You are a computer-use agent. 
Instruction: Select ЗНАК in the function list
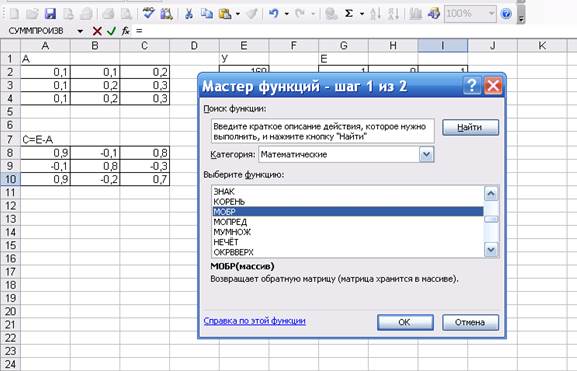(348, 191)
